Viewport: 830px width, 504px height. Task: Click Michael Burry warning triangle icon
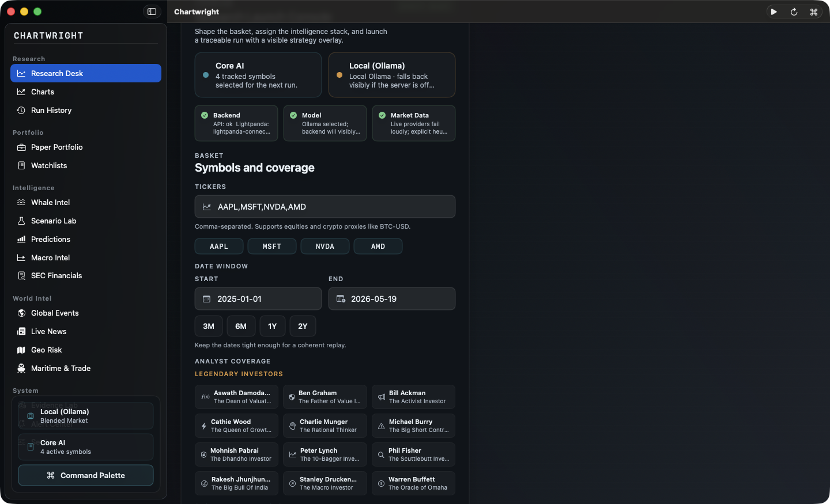(x=381, y=426)
